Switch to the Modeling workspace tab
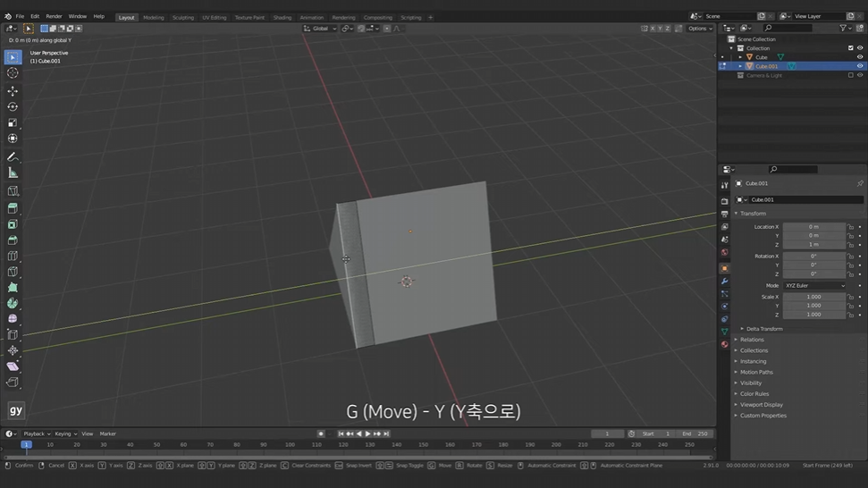 [154, 18]
